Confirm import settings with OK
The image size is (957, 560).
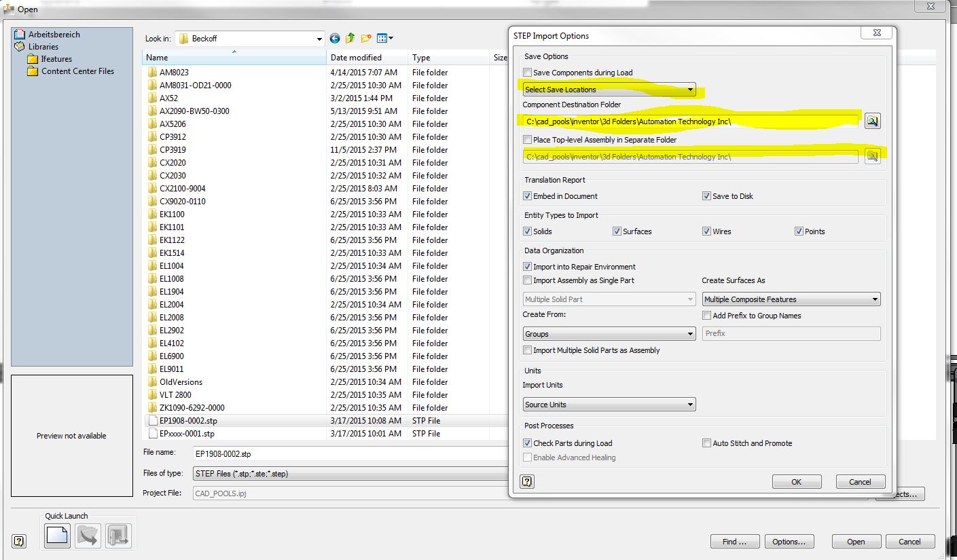796,481
